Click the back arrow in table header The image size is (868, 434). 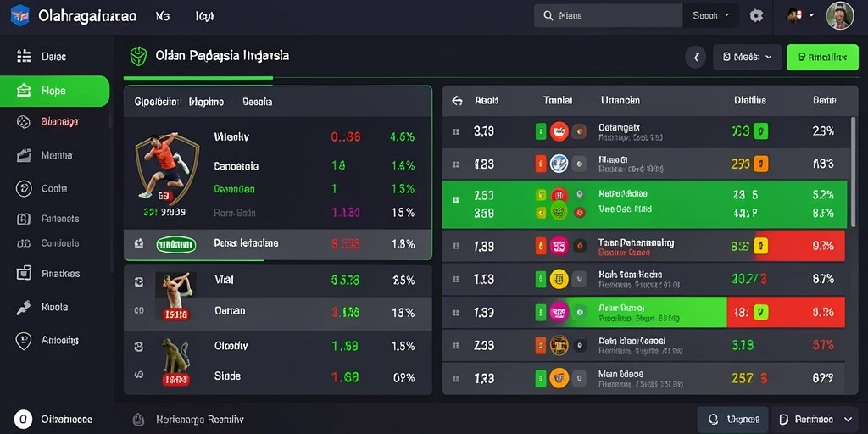[457, 101]
